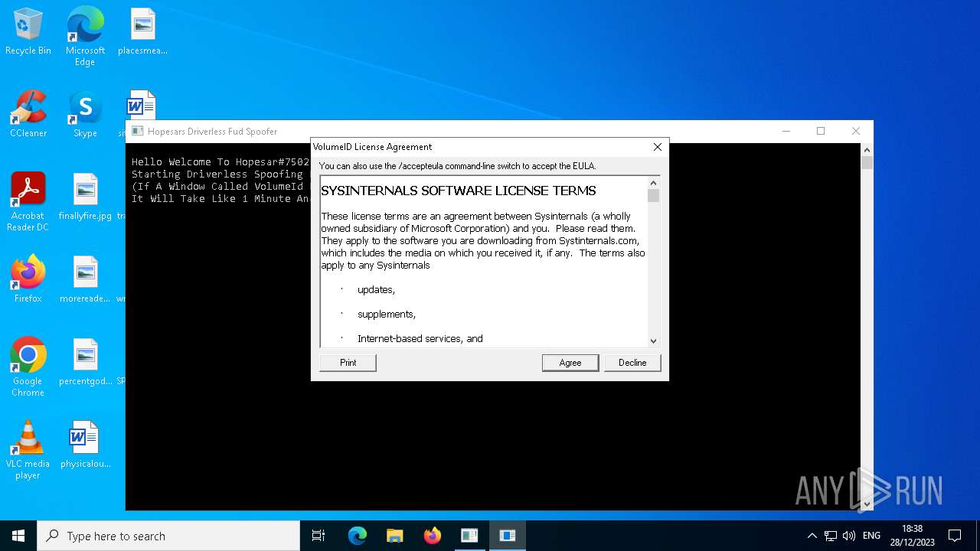The width and height of the screenshot is (980, 551).
Task: Open the Windows Start menu
Action: pos(18,536)
